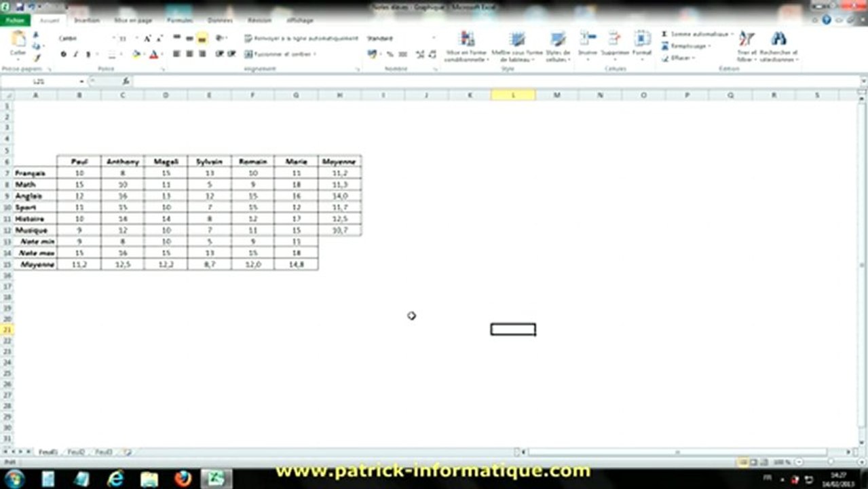Click the insert new worksheet tab icon
This screenshot has height=489, width=868.
tap(127, 452)
